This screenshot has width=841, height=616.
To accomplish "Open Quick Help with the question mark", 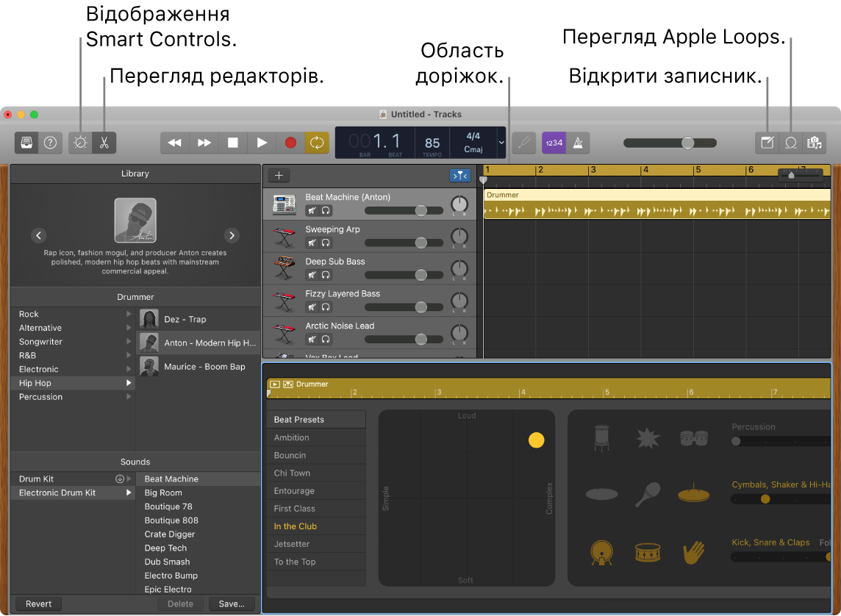I will (x=50, y=143).
